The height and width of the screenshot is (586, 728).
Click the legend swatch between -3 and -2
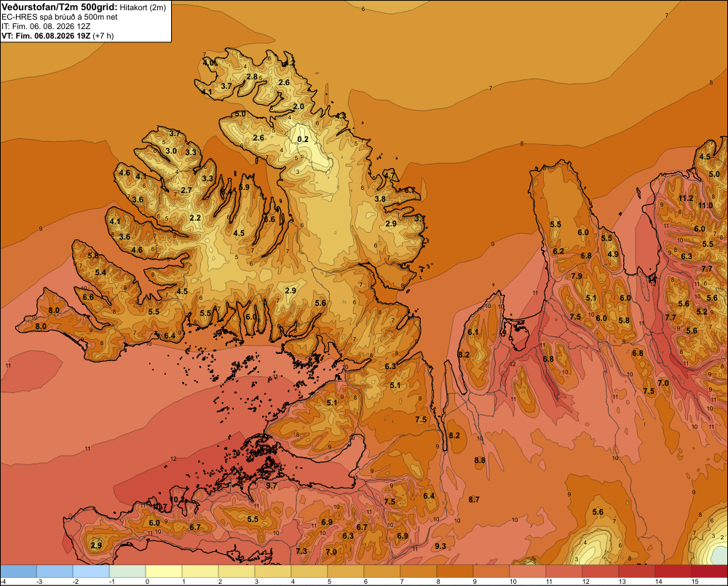point(55,571)
